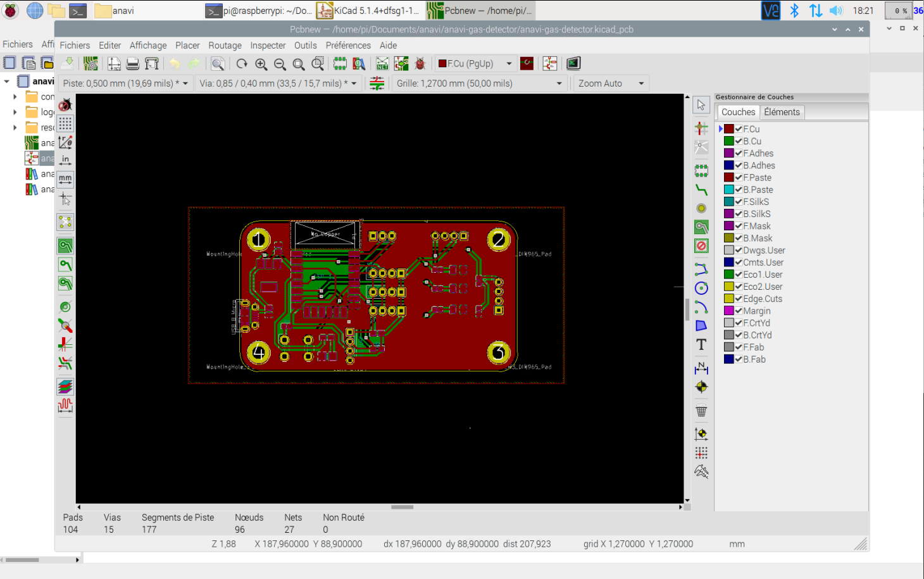Select the Highlight net tool
The width and height of the screenshot is (924, 579).
click(x=701, y=128)
